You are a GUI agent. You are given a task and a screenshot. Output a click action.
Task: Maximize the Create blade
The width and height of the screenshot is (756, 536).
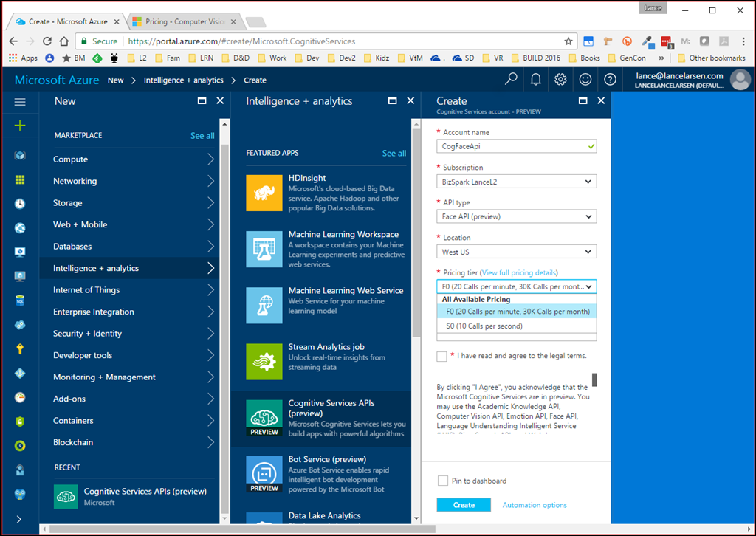[583, 100]
